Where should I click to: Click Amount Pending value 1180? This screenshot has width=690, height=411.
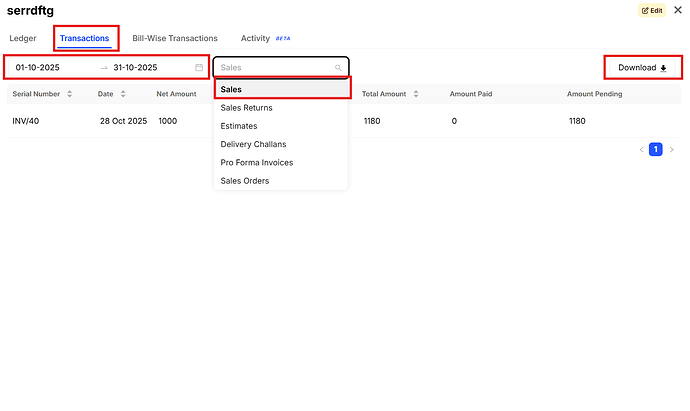pyautogui.click(x=577, y=121)
